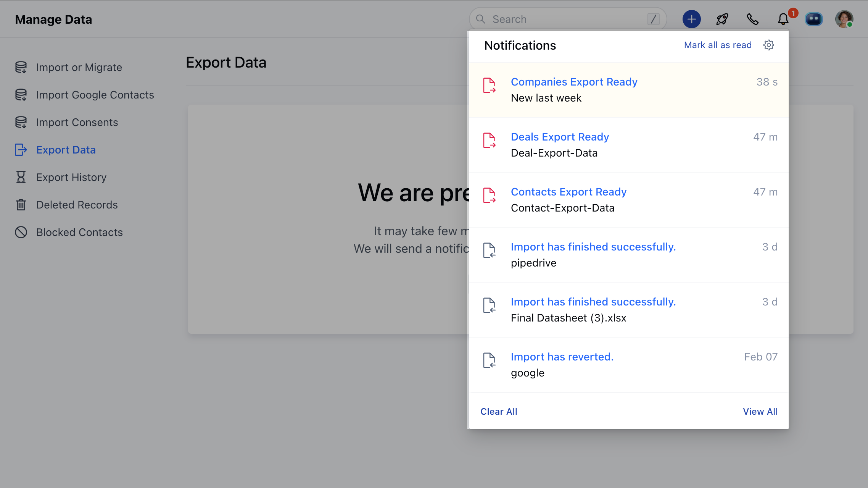Open Contacts Export Ready notification
The image size is (868, 488).
click(x=568, y=192)
